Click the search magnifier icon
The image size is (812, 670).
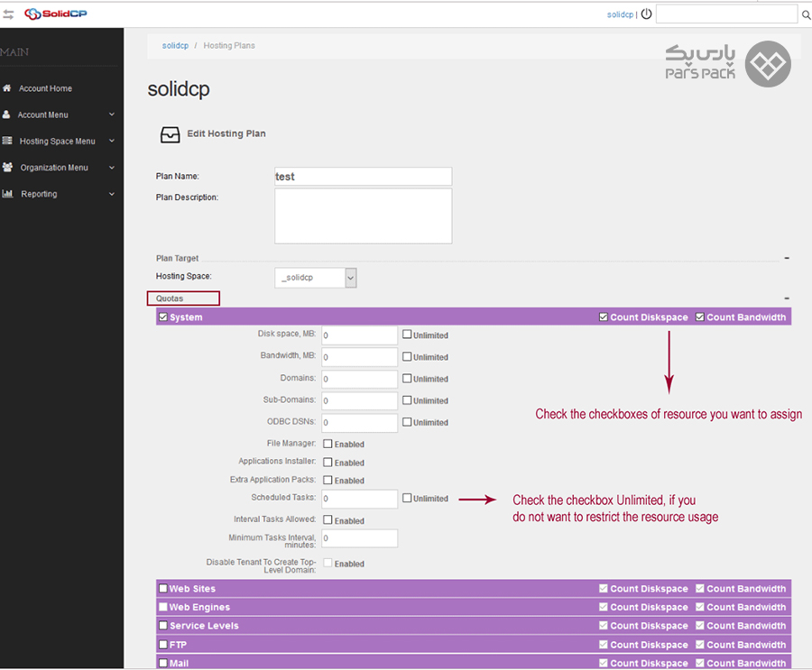806,14
